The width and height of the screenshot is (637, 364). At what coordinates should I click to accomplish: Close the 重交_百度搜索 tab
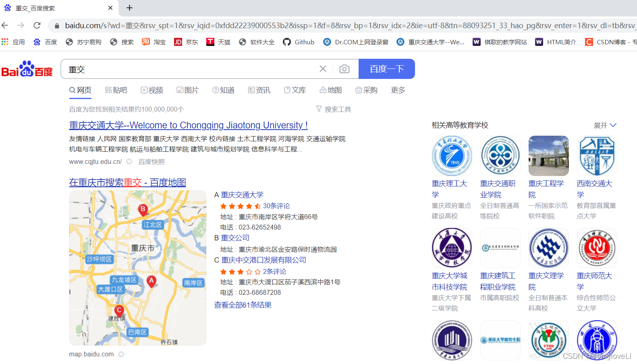click(x=110, y=8)
